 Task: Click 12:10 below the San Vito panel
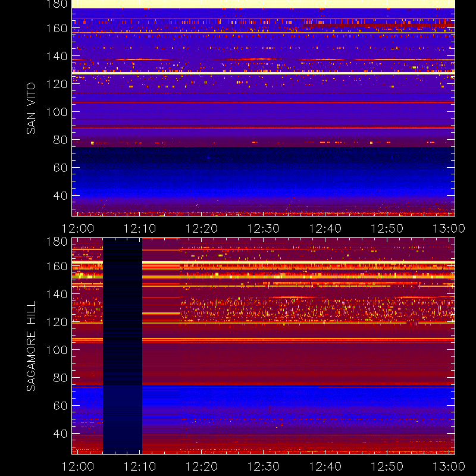click(x=140, y=228)
